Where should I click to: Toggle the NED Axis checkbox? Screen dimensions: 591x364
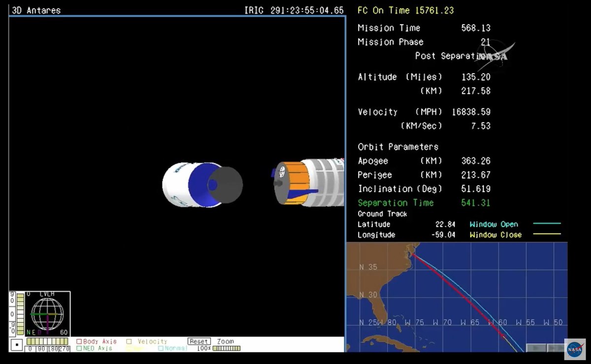[x=79, y=348]
